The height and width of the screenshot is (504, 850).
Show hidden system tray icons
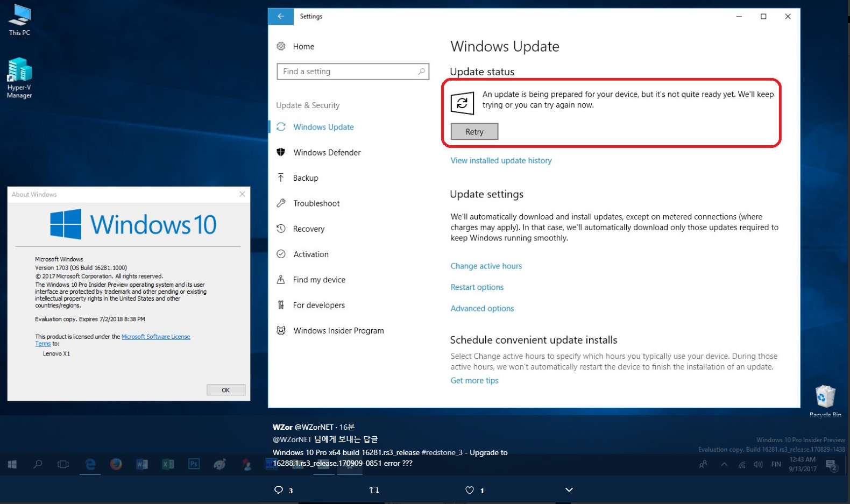tap(724, 464)
